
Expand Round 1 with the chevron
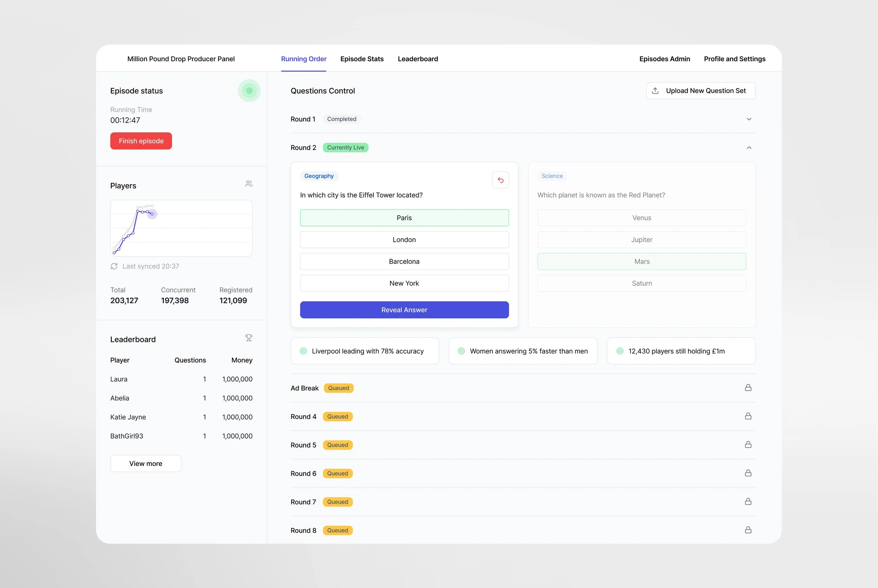(x=749, y=119)
